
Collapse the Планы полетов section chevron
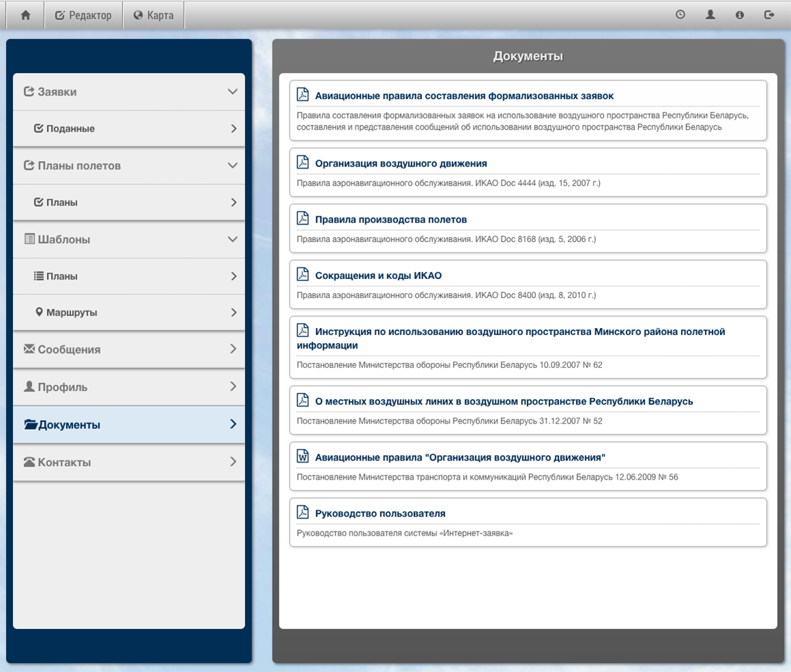233,165
